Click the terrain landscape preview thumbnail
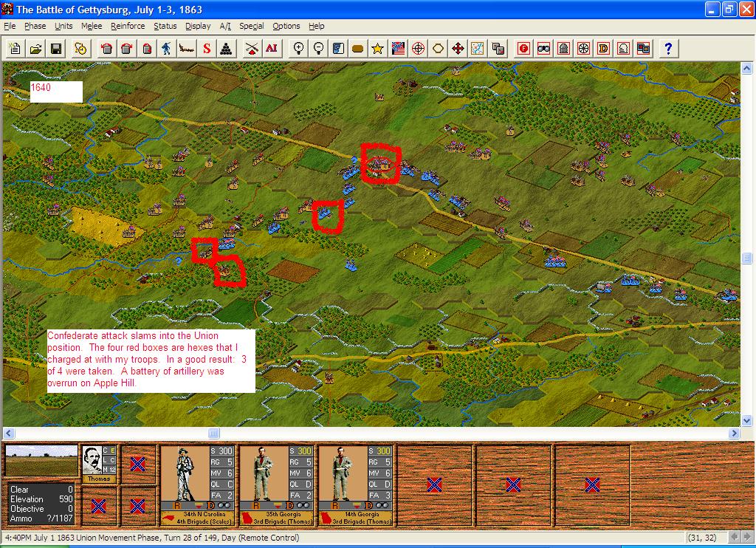The height and width of the screenshot is (548, 756). 41,461
